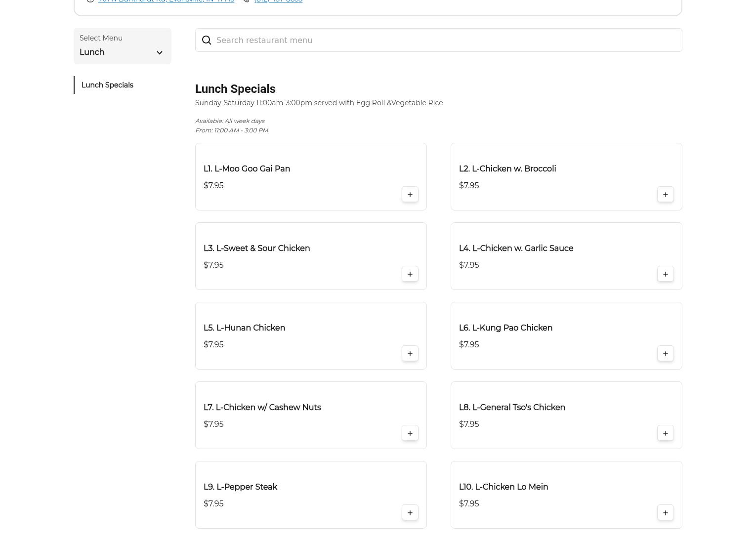Add L4 Chicken w. Garlic Sauce to cart
The width and height of the screenshot is (756, 540).
pos(665,274)
